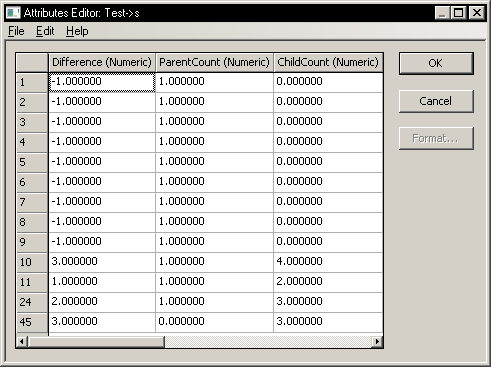Minimize the Attributes Editor window
This screenshot has width=491, height=367.
point(442,13)
